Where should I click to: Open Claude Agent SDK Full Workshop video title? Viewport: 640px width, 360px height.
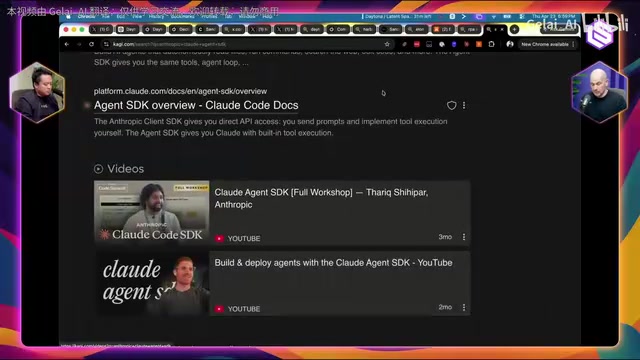(x=321, y=198)
